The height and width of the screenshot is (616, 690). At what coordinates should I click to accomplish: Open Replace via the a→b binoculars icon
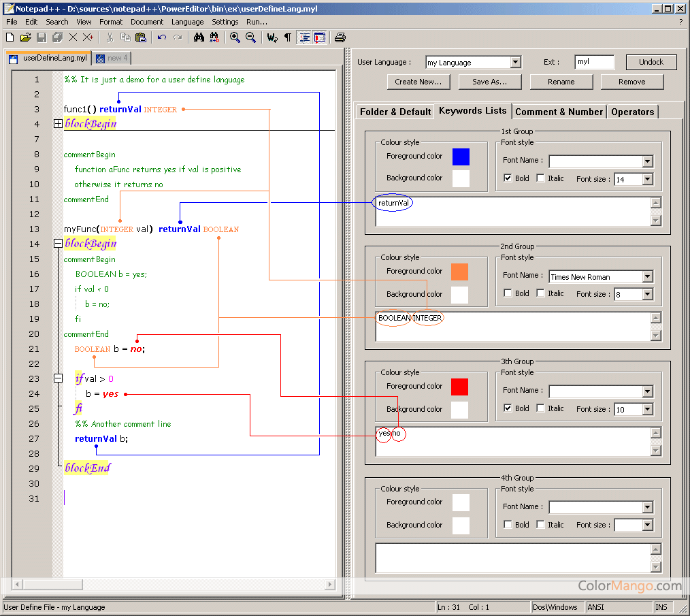click(214, 37)
